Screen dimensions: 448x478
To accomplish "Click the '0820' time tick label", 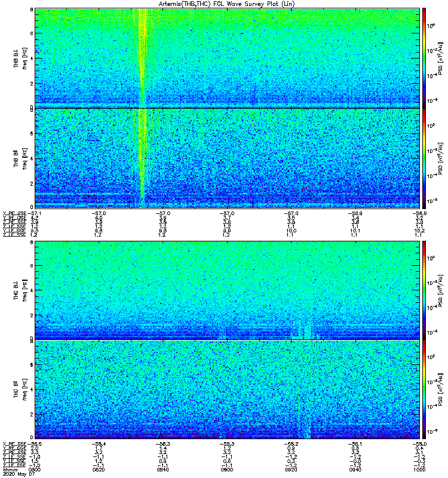I will (99, 470).
